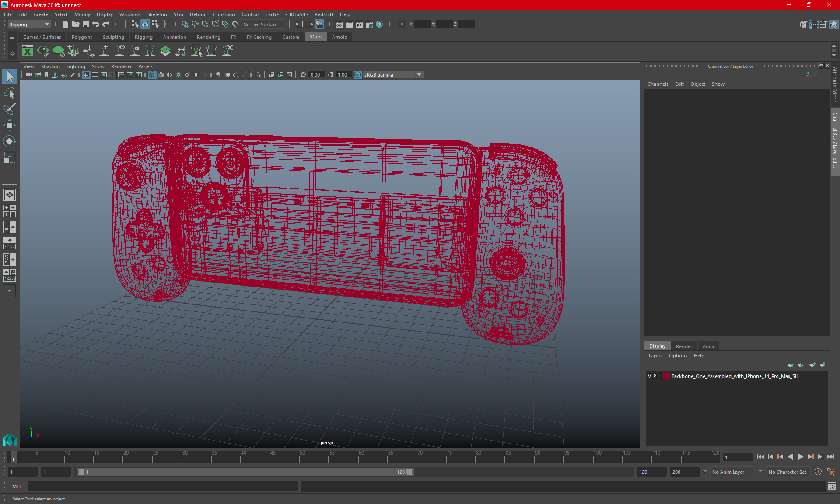
Task: Click the Open Scene folder icon
Action: (75, 24)
